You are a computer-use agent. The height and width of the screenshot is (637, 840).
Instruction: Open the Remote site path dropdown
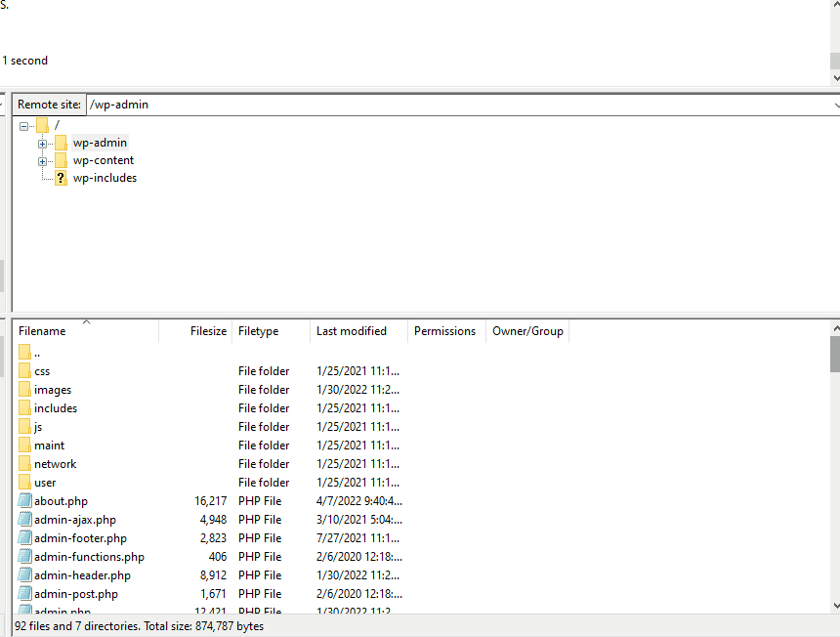(x=836, y=105)
